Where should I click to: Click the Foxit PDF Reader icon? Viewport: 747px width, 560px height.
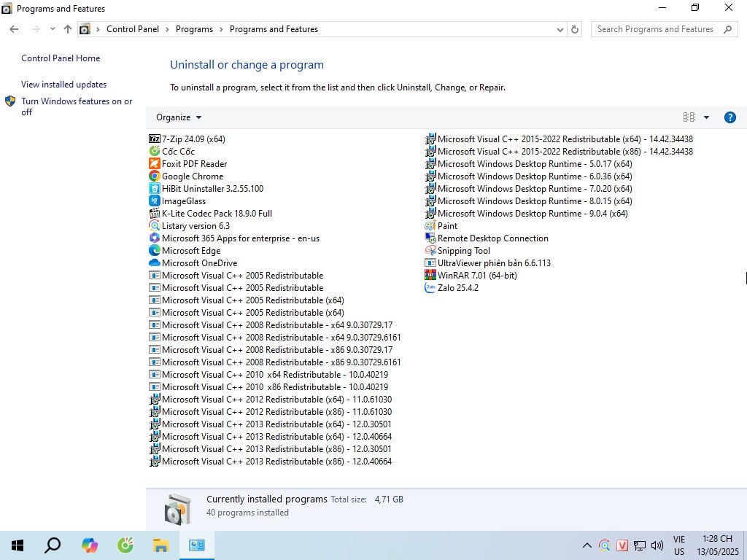point(155,164)
